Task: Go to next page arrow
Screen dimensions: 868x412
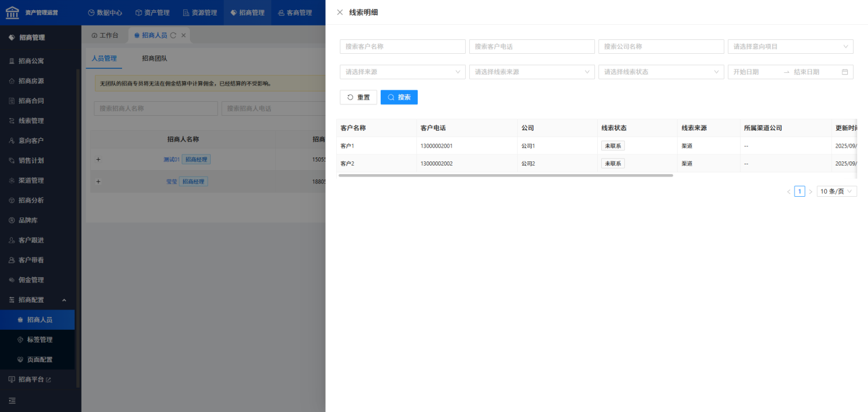Action: (810, 192)
